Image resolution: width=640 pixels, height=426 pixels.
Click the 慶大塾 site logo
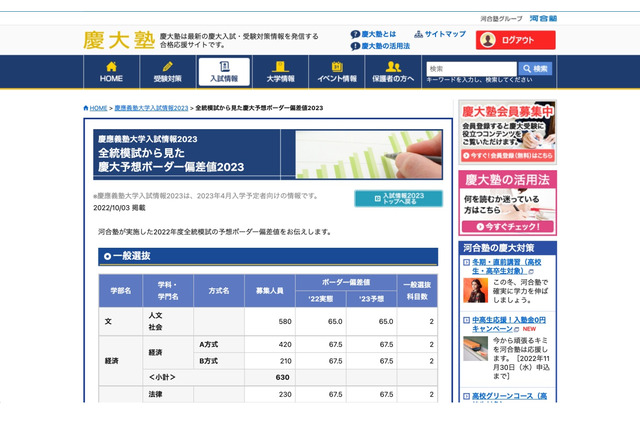119,40
